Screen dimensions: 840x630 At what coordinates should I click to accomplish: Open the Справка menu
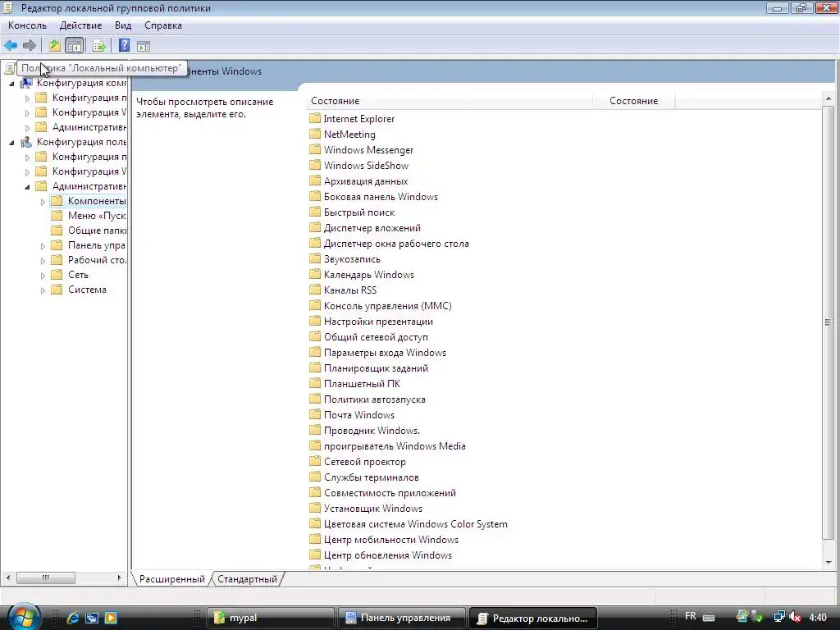(163, 25)
